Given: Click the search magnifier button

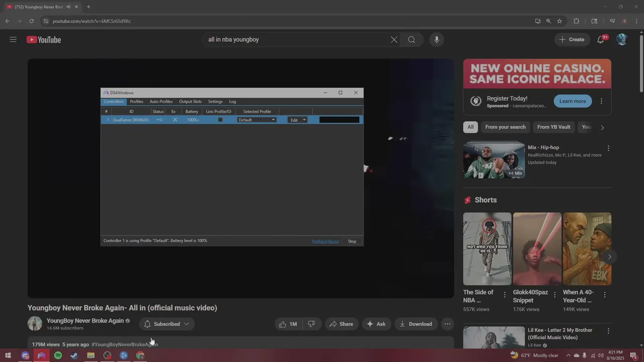Looking at the screenshot, I should coord(412,40).
